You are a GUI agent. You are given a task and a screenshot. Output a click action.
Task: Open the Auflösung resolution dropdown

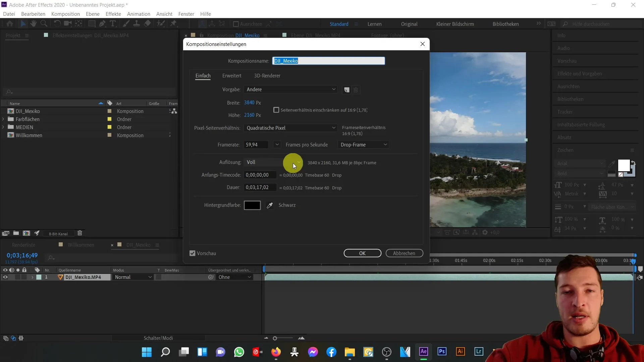[273, 162]
